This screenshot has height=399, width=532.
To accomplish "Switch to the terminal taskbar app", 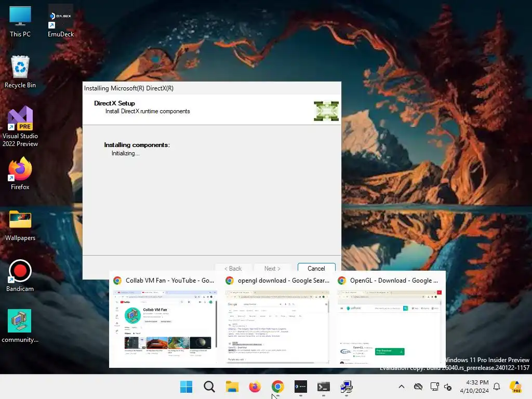I will coord(324,387).
